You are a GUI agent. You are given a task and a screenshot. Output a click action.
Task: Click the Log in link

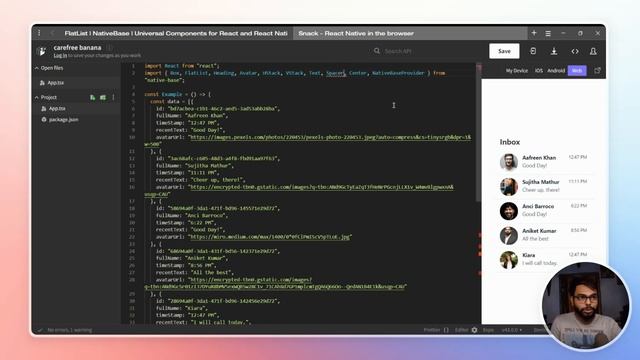pyautogui.click(x=60, y=56)
